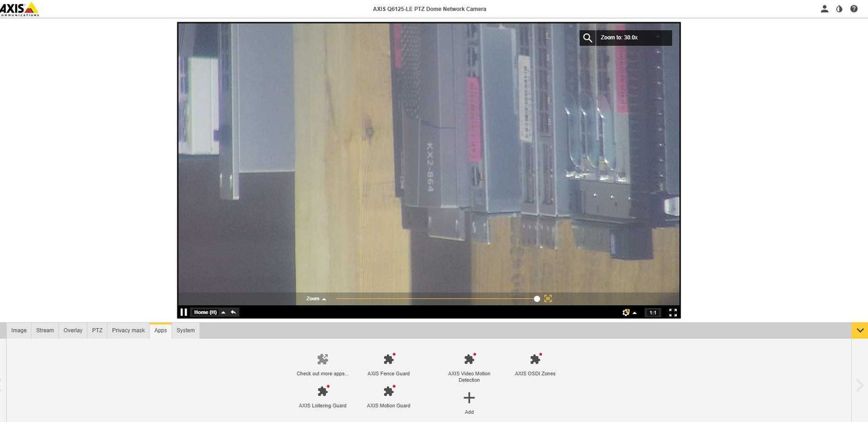Open AXIS Loitering Guard app
Viewport: 868px width, 422px height.
click(x=323, y=392)
